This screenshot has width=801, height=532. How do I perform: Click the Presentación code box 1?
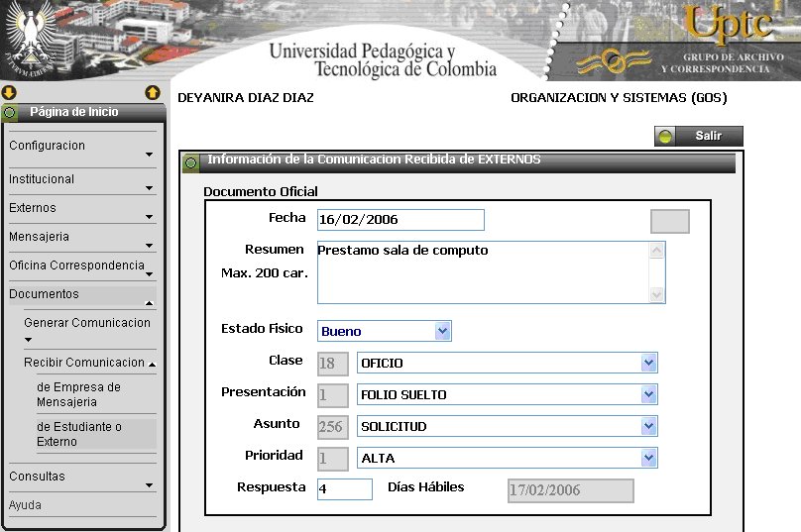coord(332,395)
